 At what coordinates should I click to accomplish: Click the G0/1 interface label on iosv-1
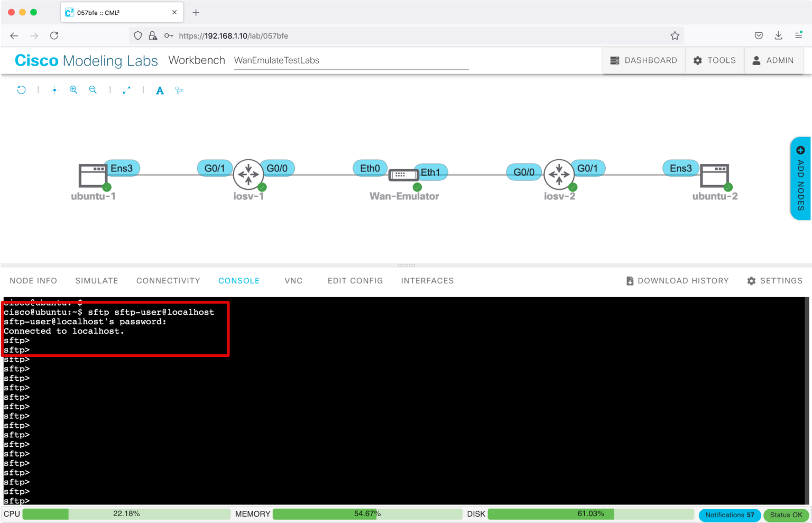[x=215, y=168]
